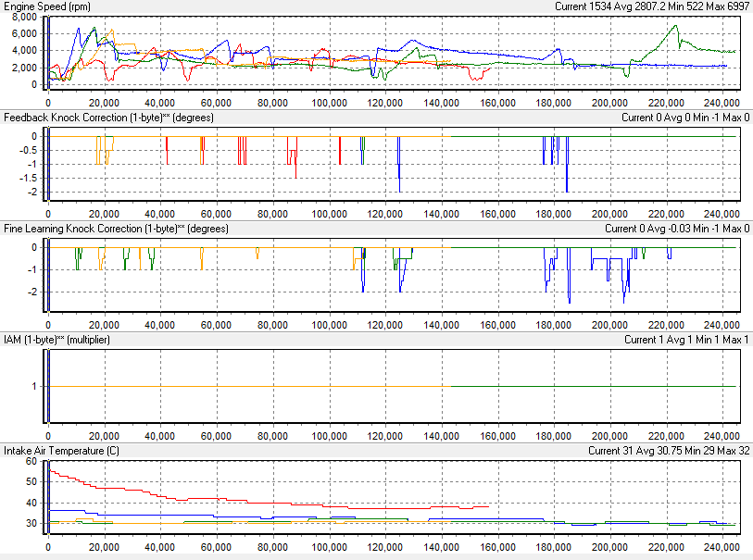
Task: Click the 200,000 x-axis label under IAM chart
Action: pyautogui.click(x=609, y=436)
